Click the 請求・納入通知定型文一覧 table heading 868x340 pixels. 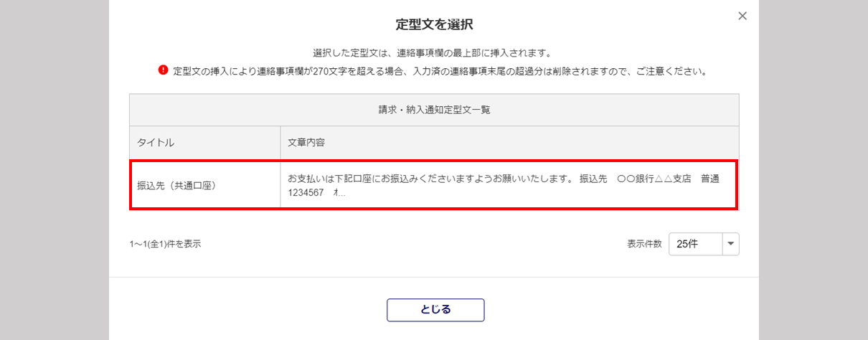[x=434, y=110]
